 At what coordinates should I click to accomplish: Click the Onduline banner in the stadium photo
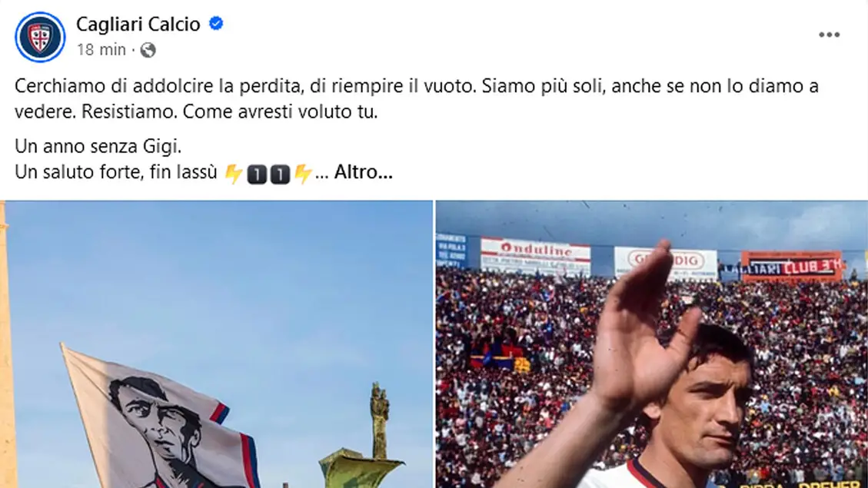point(535,257)
